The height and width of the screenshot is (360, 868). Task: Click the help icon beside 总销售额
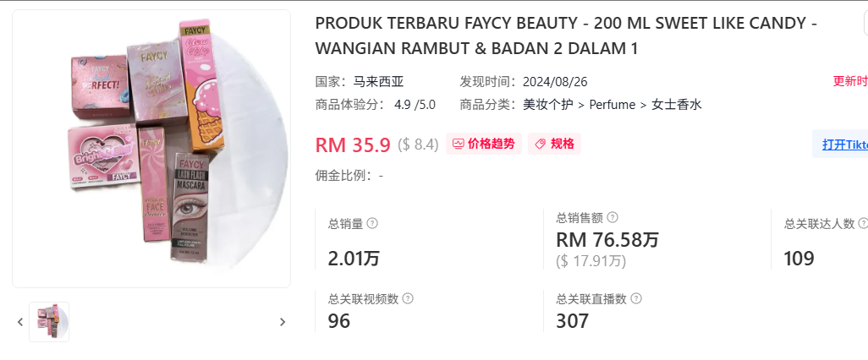click(613, 217)
